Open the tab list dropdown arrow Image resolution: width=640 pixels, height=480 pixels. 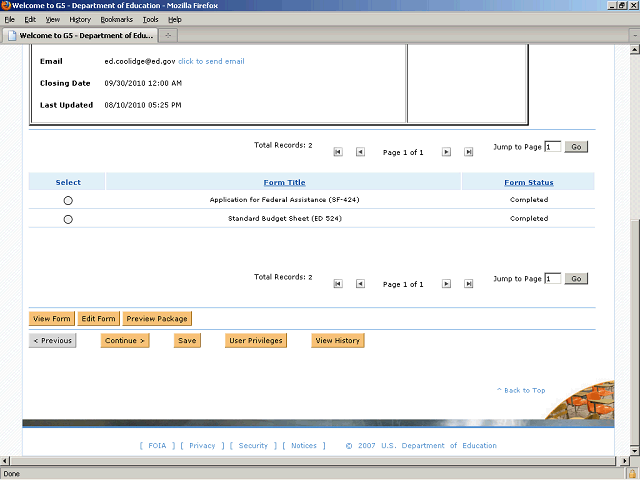click(635, 36)
